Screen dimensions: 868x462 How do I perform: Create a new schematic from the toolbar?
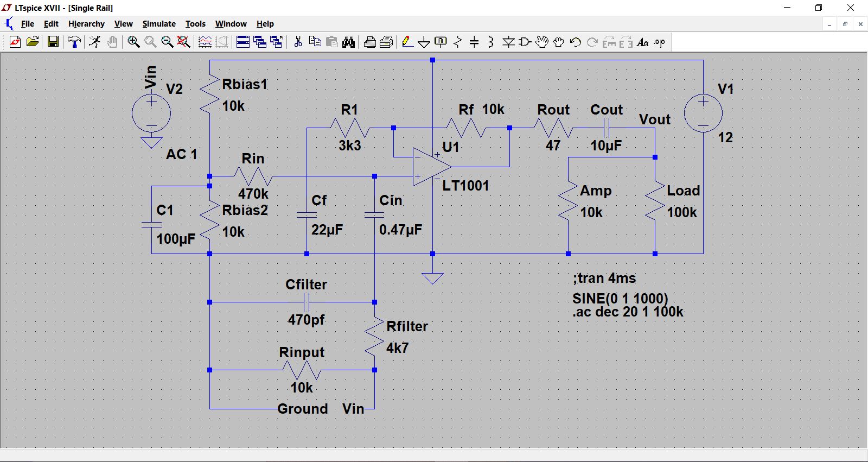[15, 42]
